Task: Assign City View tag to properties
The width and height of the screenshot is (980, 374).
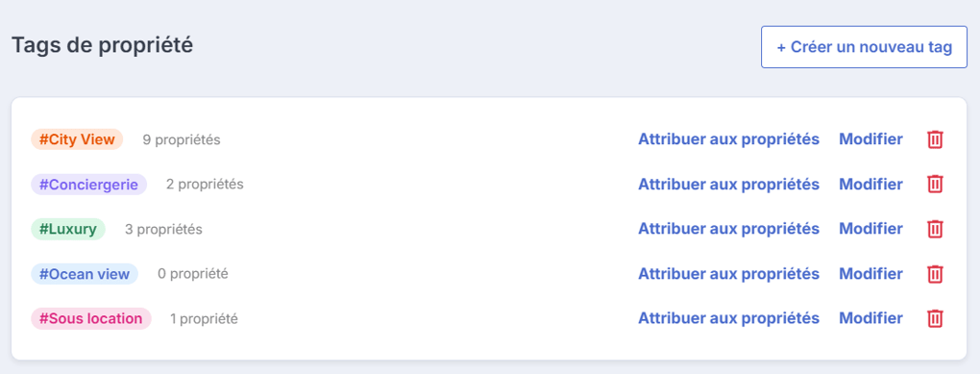Action: [728, 139]
